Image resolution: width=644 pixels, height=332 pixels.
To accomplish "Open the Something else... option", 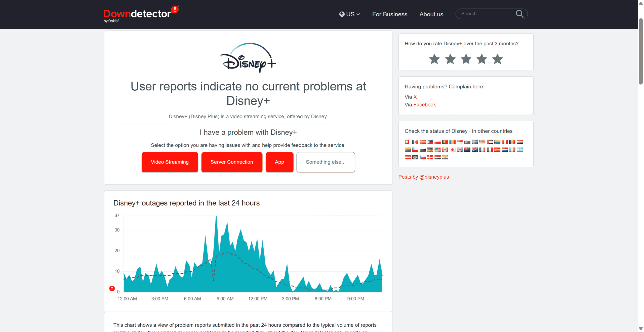I will pyautogui.click(x=326, y=162).
